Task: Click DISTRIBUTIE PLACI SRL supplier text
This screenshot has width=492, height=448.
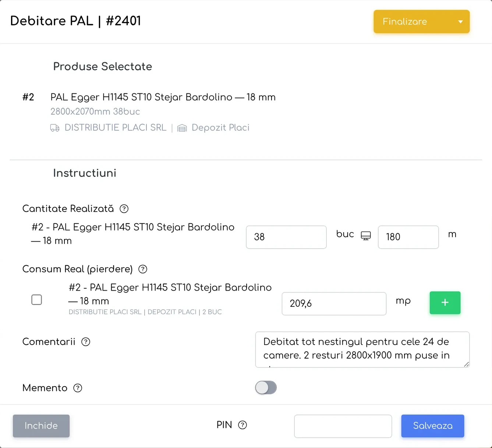Action: (x=116, y=128)
